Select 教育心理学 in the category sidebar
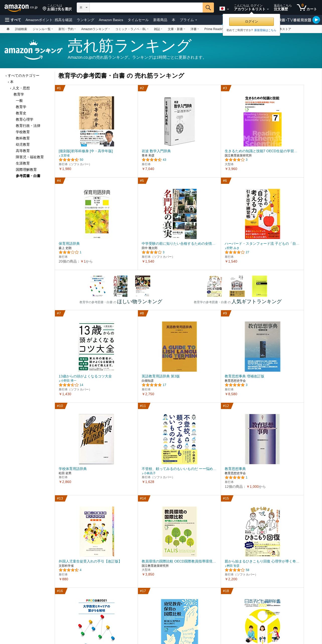The image size is (322, 644). pyautogui.click(x=25, y=119)
